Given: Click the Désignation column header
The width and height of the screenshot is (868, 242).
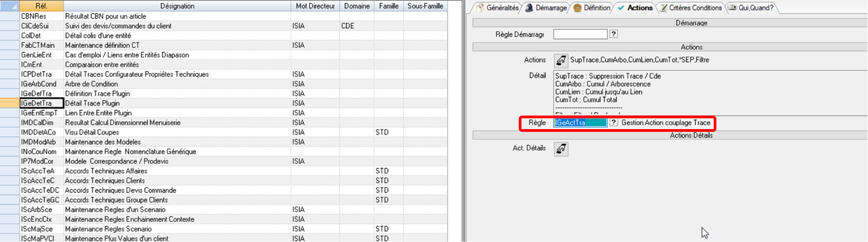Looking at the screenshot, I should [x=177, y=6].
